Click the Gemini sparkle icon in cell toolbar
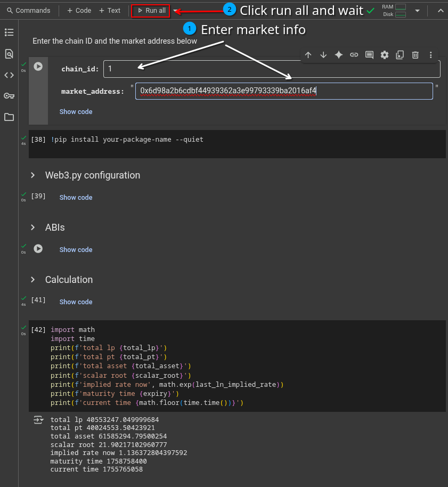This screenshot has height=487, width=448. coord(338,55)
